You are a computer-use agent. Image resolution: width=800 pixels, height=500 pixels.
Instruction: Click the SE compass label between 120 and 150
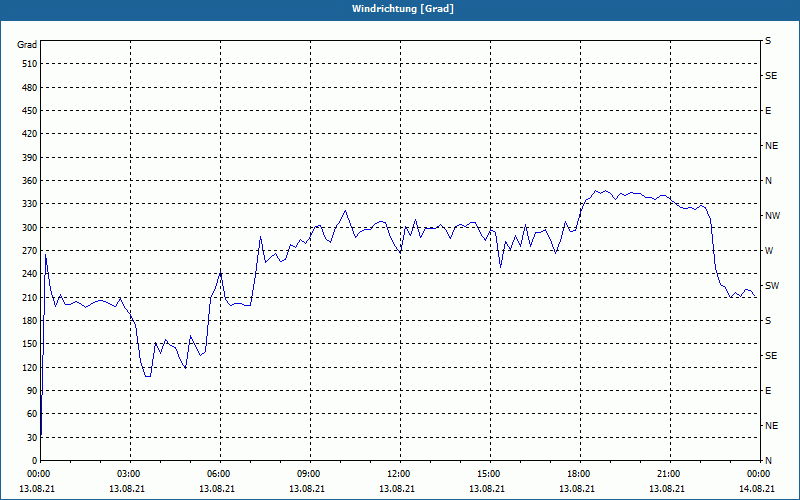click(x=771, y=356)
